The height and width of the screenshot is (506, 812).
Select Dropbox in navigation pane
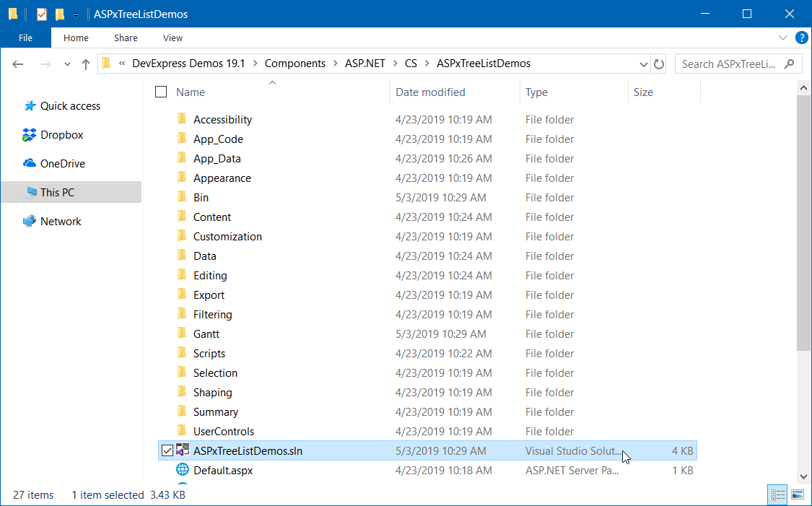pyautogui.click(x=61, y=135)
